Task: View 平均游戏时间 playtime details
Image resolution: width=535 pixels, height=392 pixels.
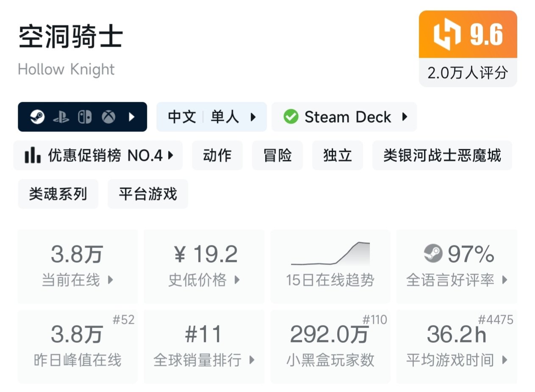Action: [x=457, y=346]
